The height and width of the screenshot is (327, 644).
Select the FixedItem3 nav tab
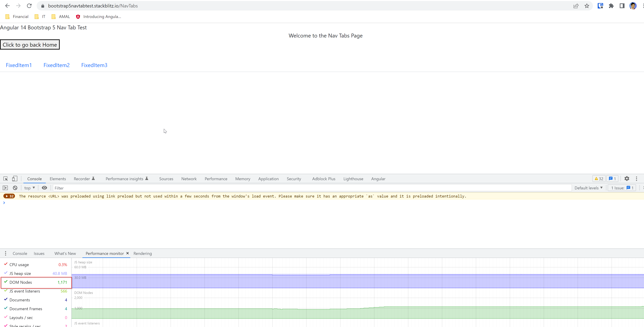pyautogui.click(x=94, y=65)
